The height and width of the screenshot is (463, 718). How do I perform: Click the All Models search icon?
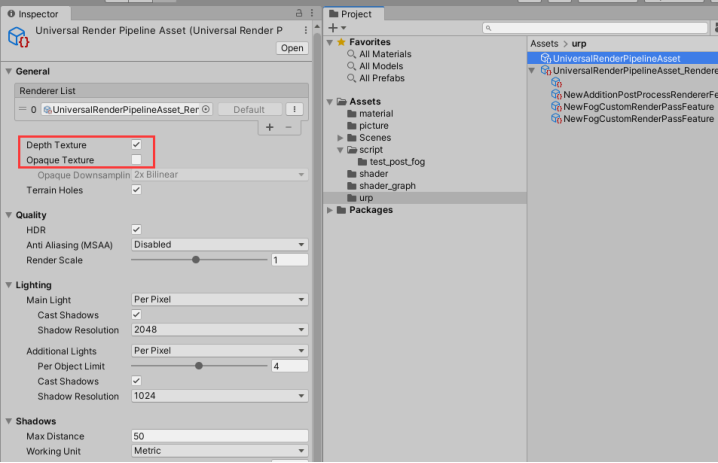point(351,66)
